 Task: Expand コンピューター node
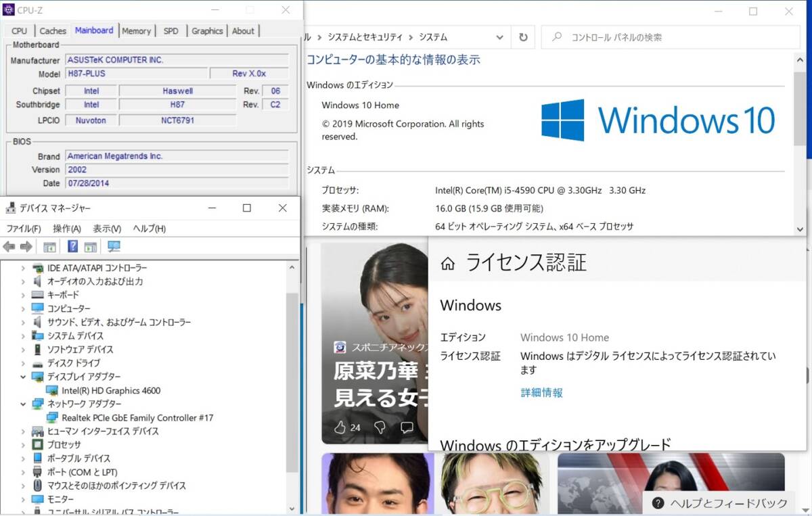[23, 308]
